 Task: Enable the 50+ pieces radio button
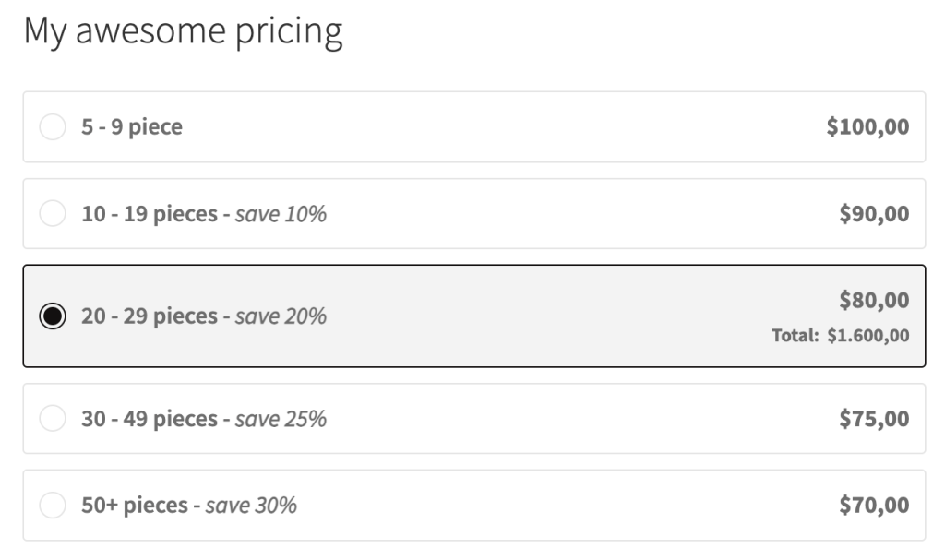point(53,506)
